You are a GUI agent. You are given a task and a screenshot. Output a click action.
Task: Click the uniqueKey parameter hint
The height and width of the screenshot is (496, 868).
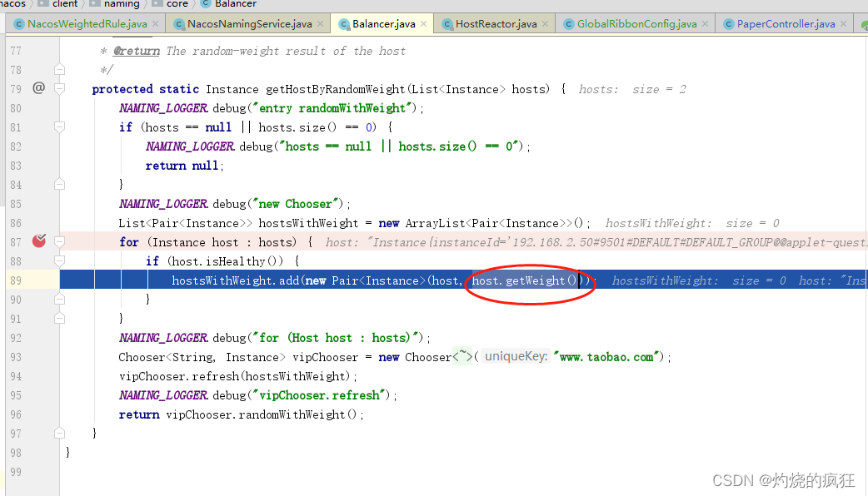click(x=516, y=357)
